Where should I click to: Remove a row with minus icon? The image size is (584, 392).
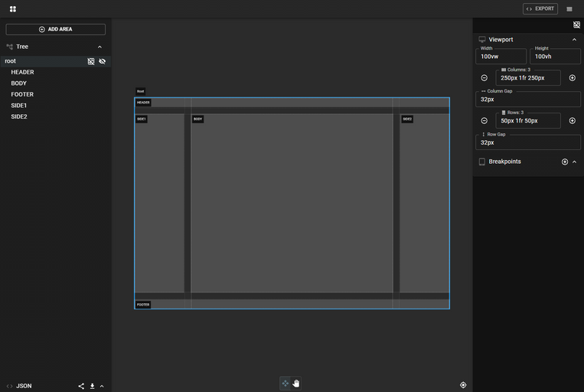click(x=484, y=121)
